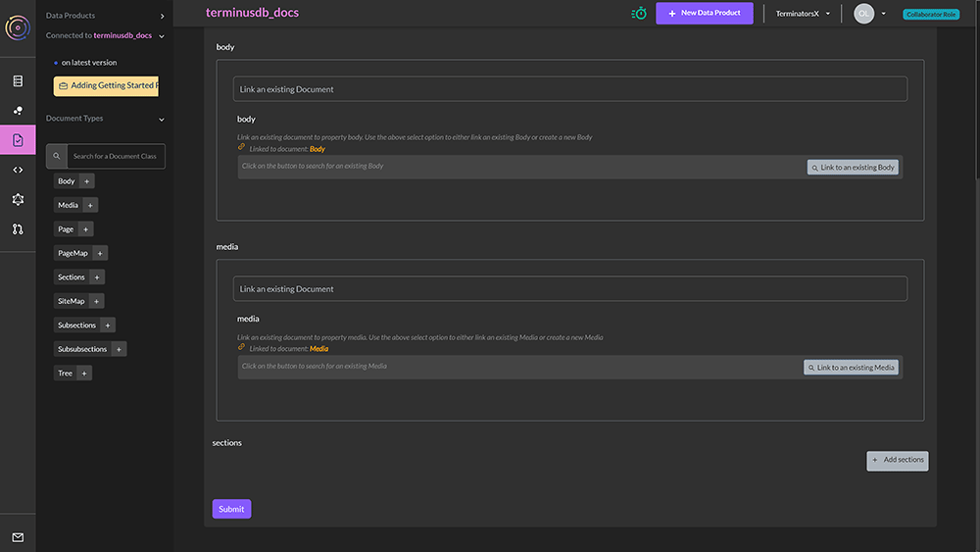Add a new Tree document with plus
980x552 pixels.
(x=84, y=374)
